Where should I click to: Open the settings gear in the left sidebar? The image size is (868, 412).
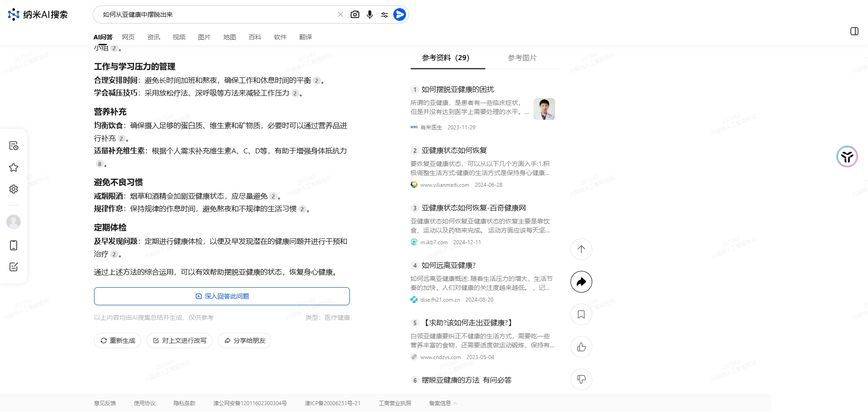click(14, 189)
